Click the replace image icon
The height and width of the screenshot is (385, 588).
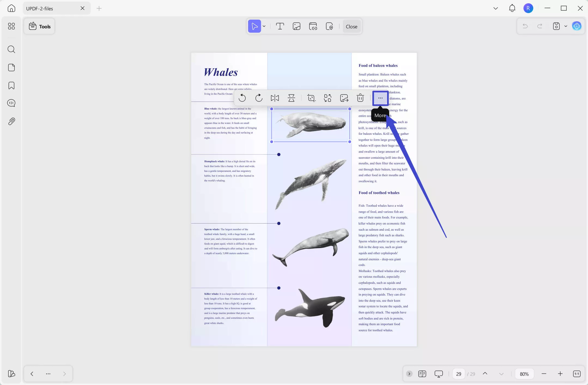point(328,98)
